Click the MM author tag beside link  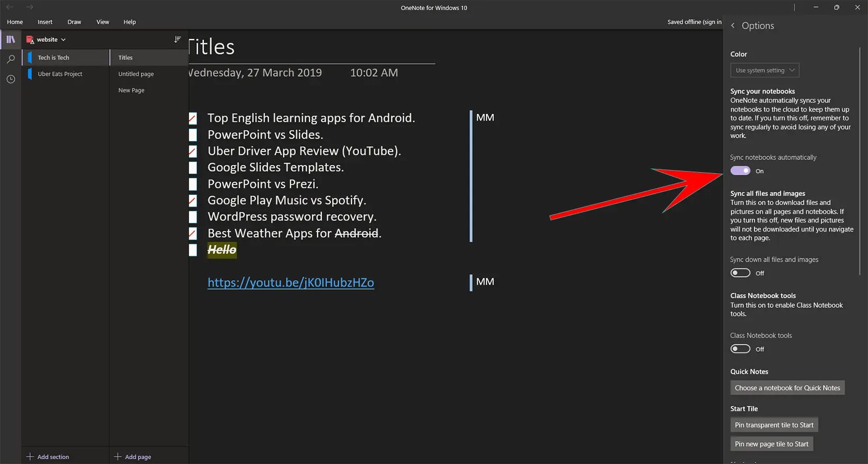point(485,282)
